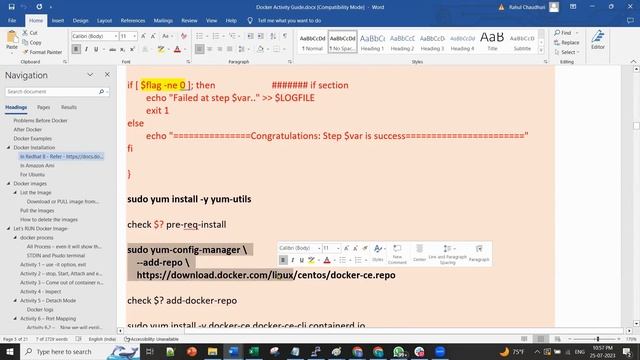Justify text from the ribbon
This screenshot has width=640, height=360.
point(230,49)
